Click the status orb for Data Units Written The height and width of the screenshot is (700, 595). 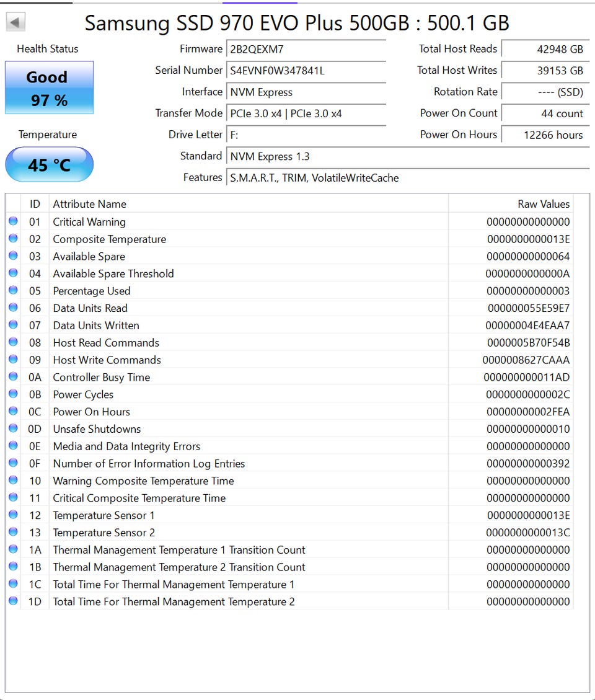[x=14, y=324]
